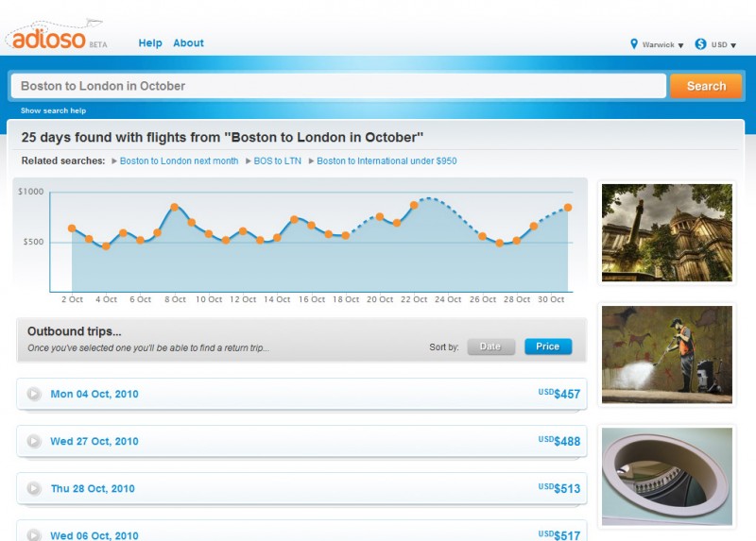Open Boston to International under $950 search
756x541 pixels.
pyautogui.click(x=387, y=161)
